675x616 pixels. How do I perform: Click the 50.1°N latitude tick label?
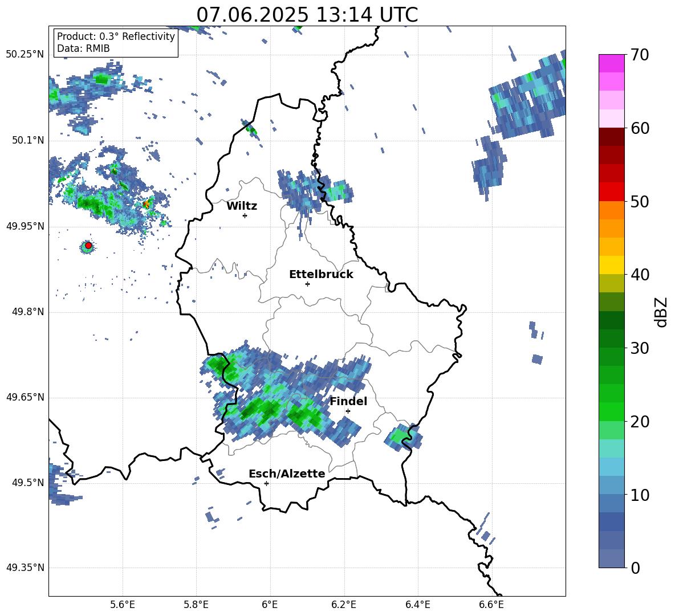click(28, 140)
